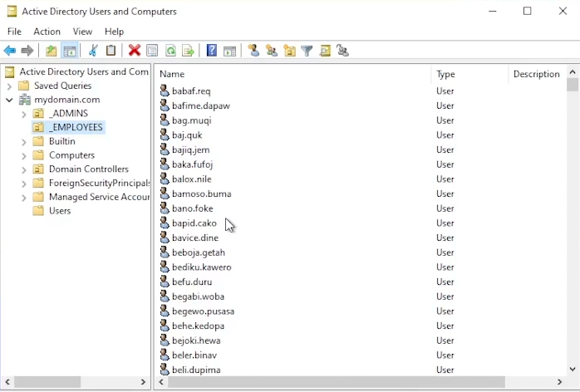Image resolution: width=580 pixels, height=392 pixels.
Task: Click user icon beside bapid.cako
Action: click(165, 223)
